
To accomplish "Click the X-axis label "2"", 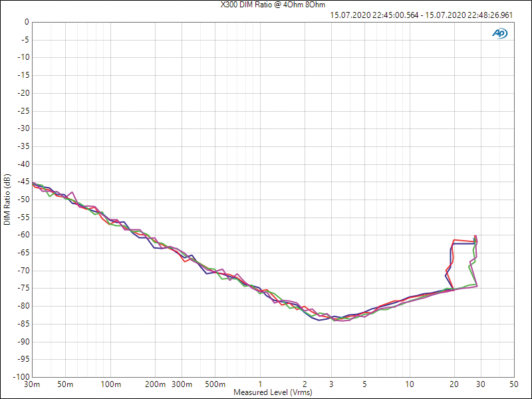I will point(305,384).
